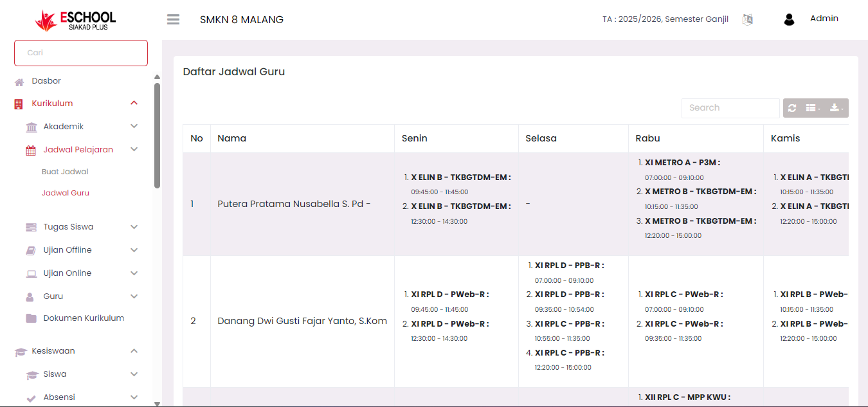Click the sidebar Cari search field
The height and width of the screenshot is (407, 868).
coord(81,53)
